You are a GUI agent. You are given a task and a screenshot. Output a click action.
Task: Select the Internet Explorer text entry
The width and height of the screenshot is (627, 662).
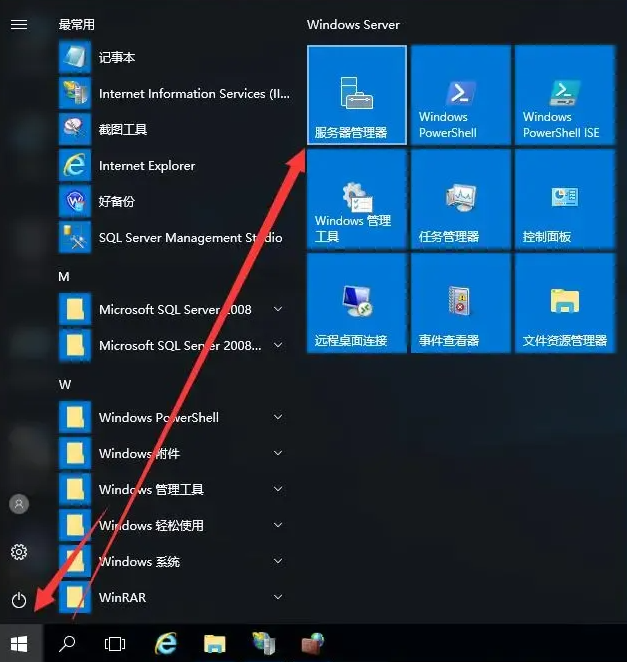pos(147,166)
